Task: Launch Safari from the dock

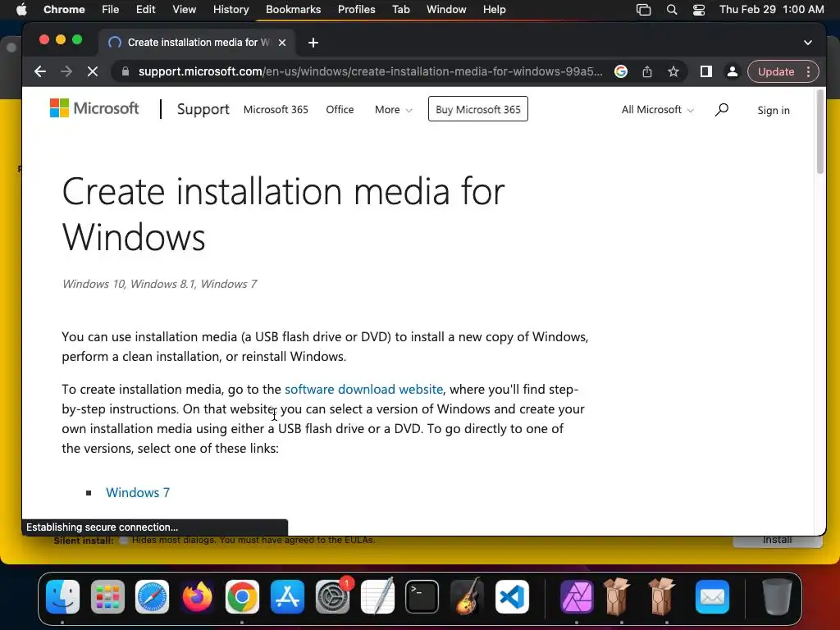Action: (152, 596)
